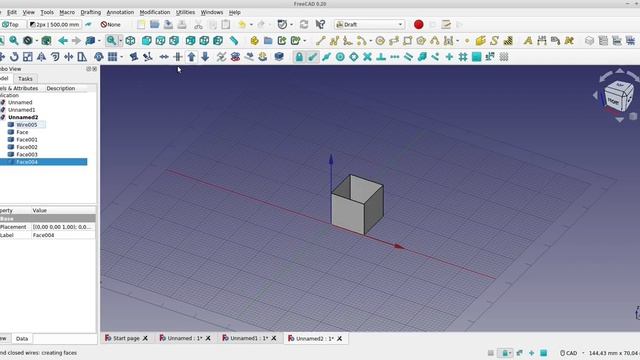The height and width of the screenshot is (360, 640).
Task: Select Face002 in the model tree
Action: coord(27,147)
